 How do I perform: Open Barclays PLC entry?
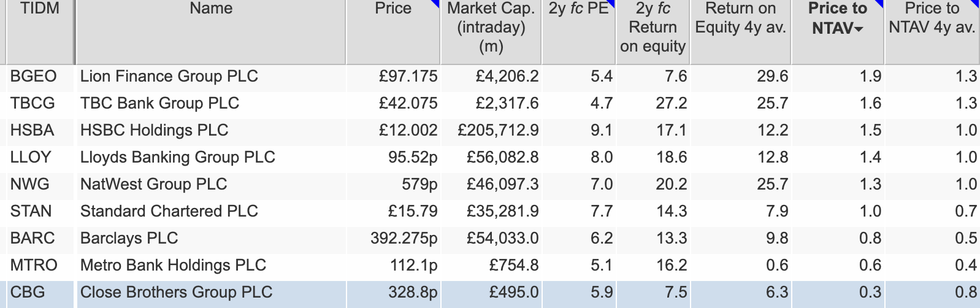pos(129,238)
